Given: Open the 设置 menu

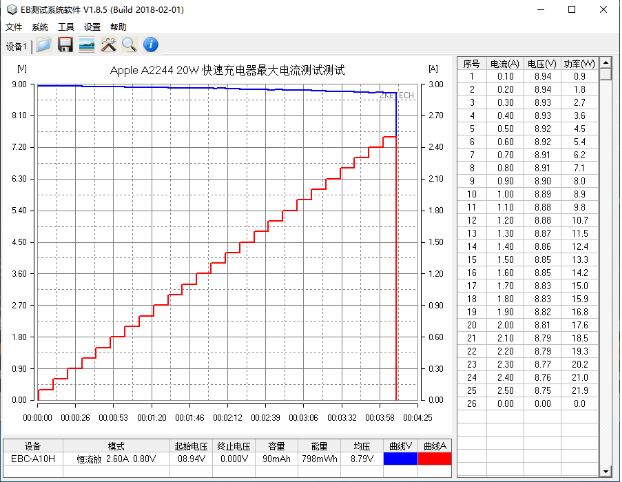Looking at the screenshot, I should pos(92,27).
